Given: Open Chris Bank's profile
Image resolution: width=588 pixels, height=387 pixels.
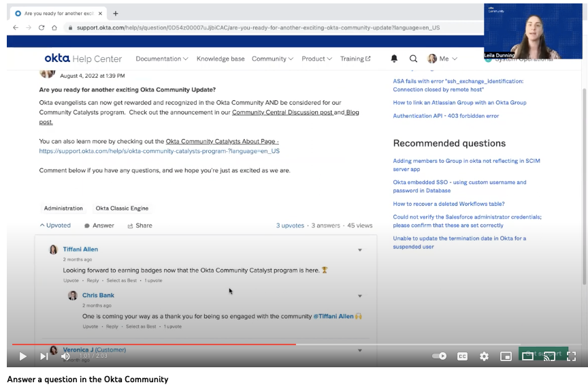Looking at the screenshot, I should pyautogui.click(x=98, y=296).
